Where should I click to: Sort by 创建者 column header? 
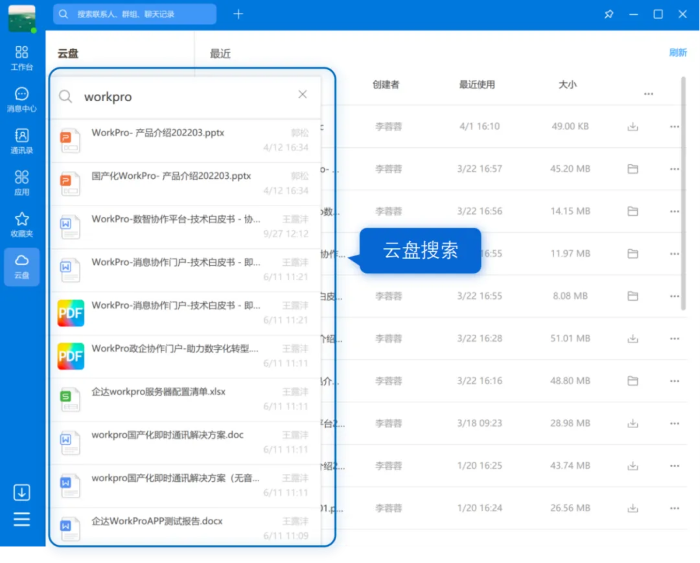click(386, 84)
